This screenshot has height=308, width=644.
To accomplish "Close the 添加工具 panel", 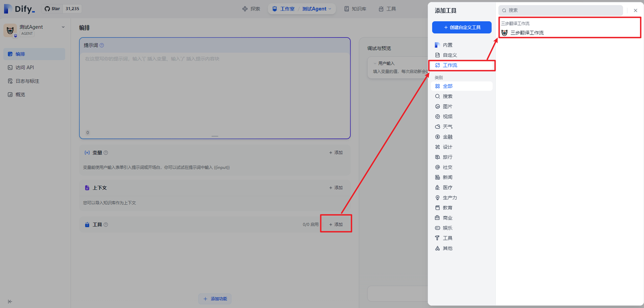I will 635,10.
